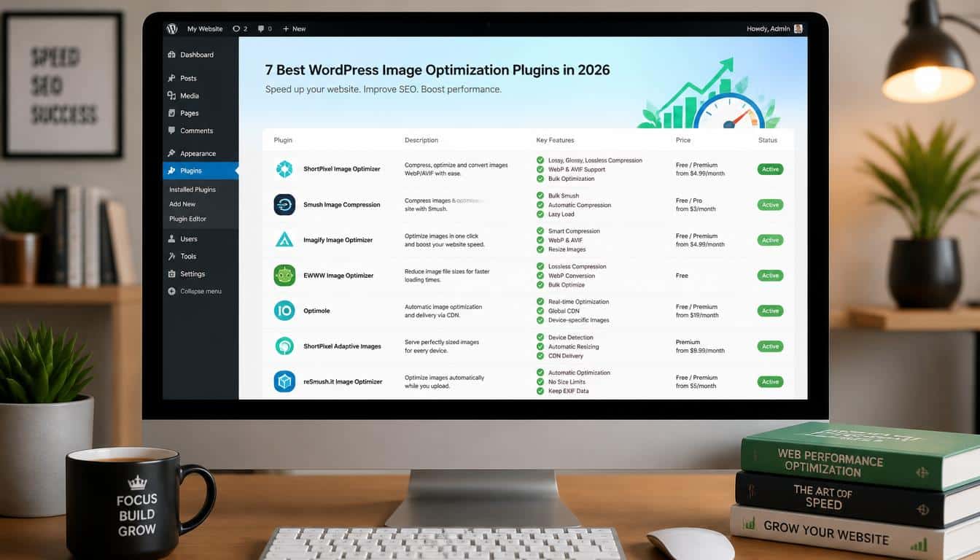Click the Posts pin icon
Viewport: 980px width, 560px height.
(172, 78)
